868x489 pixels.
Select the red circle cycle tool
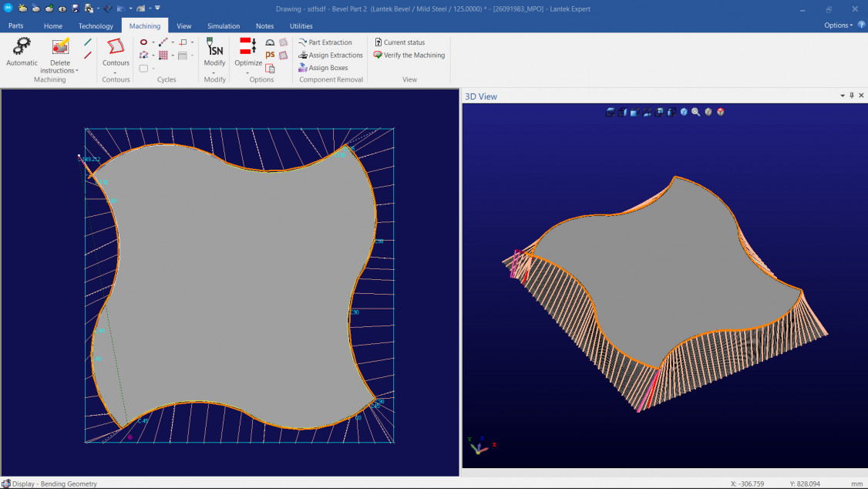pyautogui.click(x=143, y=42)
